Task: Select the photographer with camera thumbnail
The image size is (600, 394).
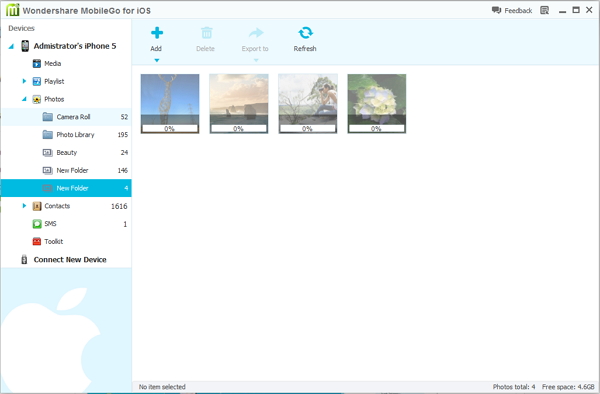Action: (308, 104)
